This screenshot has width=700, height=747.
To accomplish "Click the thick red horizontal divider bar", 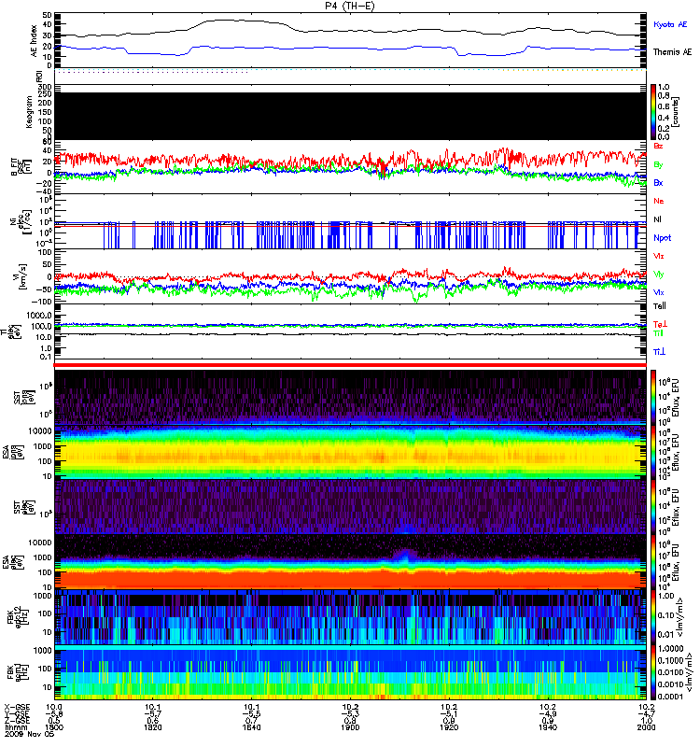I will (x=350, y=365).
